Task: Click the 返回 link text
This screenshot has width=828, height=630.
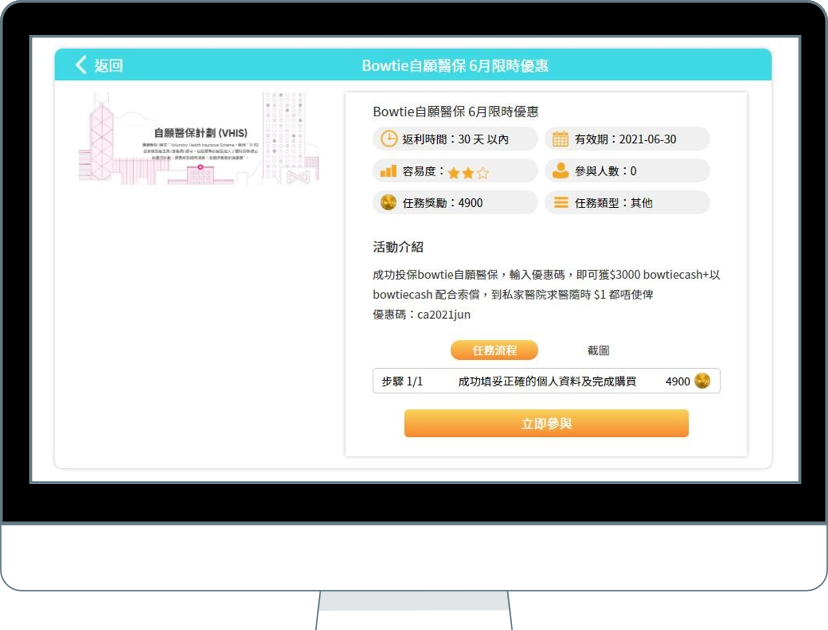Action: click(x=108, y=65)
